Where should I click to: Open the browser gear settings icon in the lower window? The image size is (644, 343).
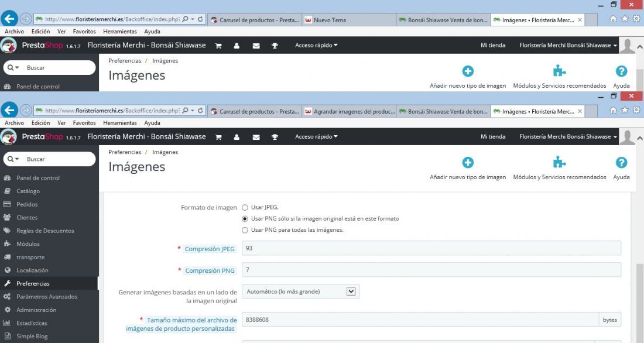coord(636,110)
